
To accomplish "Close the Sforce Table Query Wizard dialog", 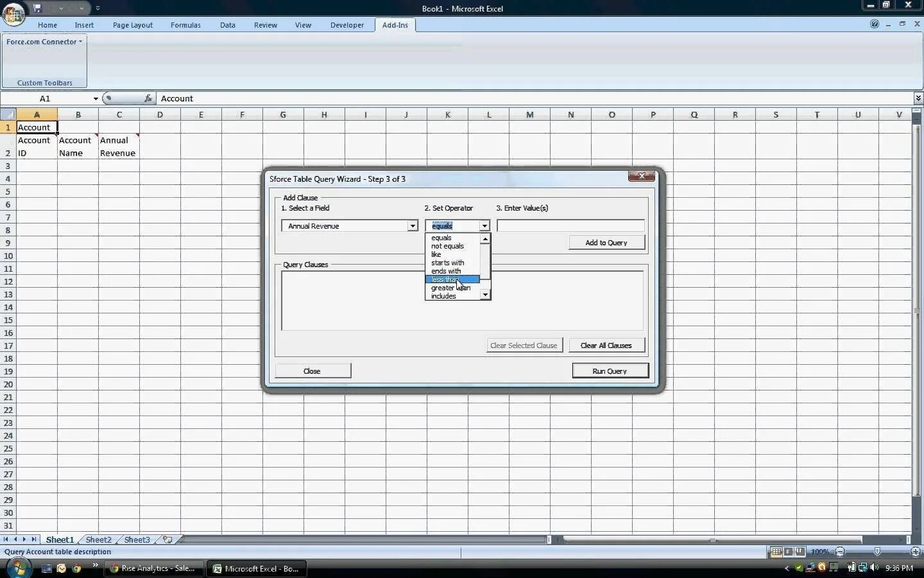I will point(641,176).
